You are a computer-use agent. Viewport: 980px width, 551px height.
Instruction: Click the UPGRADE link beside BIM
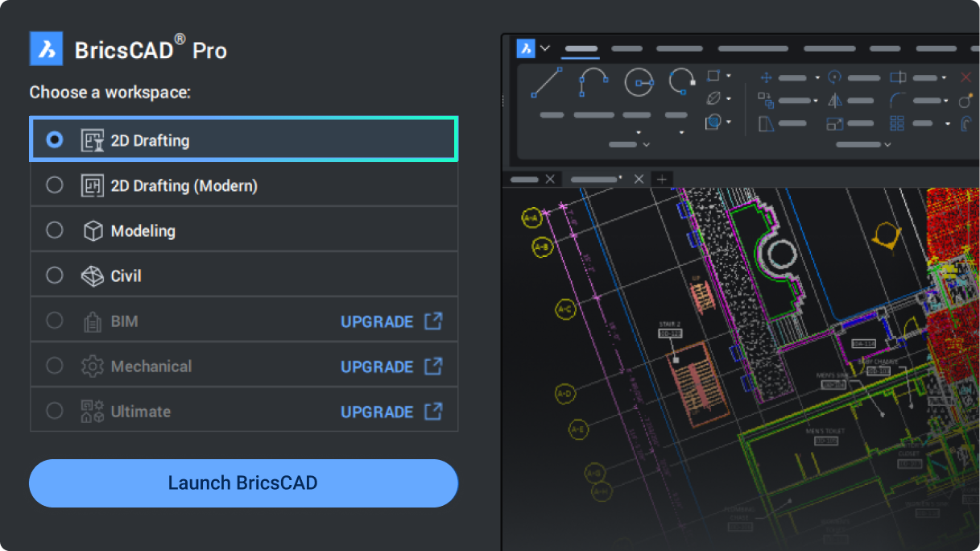click(377, 321)
